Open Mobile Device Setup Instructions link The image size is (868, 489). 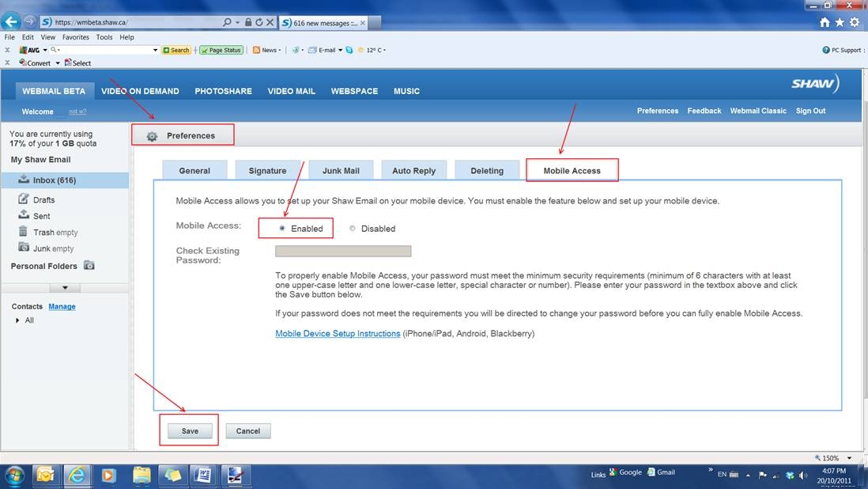338,333
